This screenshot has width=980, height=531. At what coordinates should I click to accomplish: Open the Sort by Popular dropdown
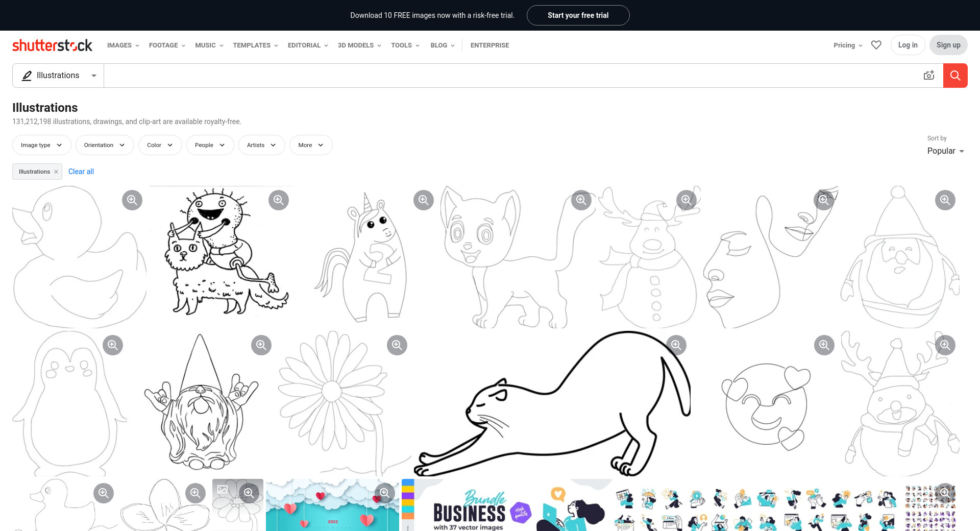(945, 151)
